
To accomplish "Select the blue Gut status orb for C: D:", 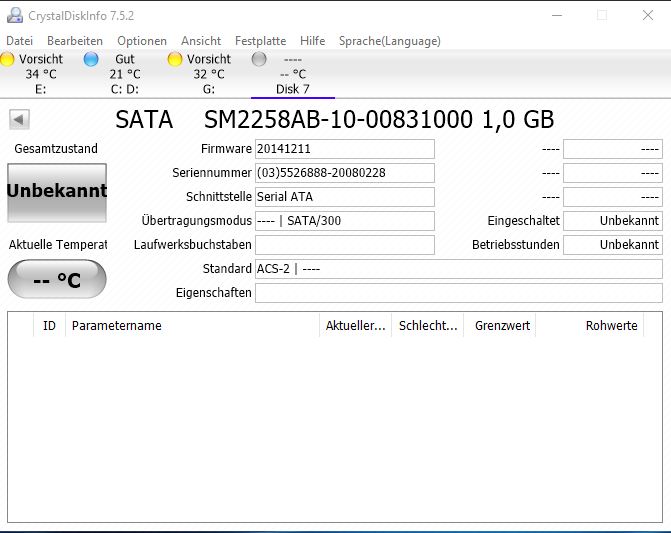I will [x=91, y=59].
